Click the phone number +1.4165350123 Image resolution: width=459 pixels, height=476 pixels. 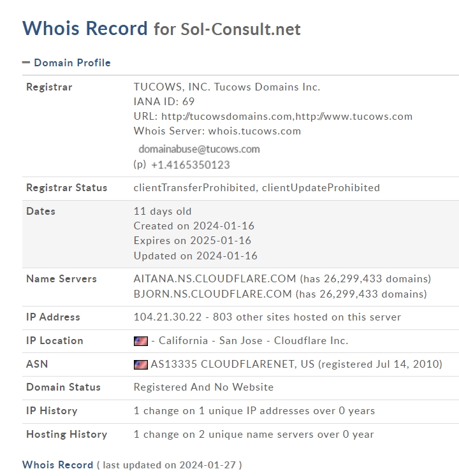point(191,165)
